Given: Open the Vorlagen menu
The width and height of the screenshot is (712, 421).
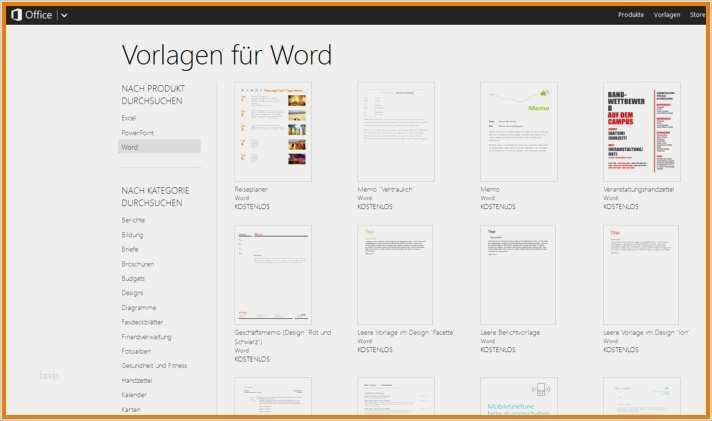Looking at the screenshot, I should 667,15.
